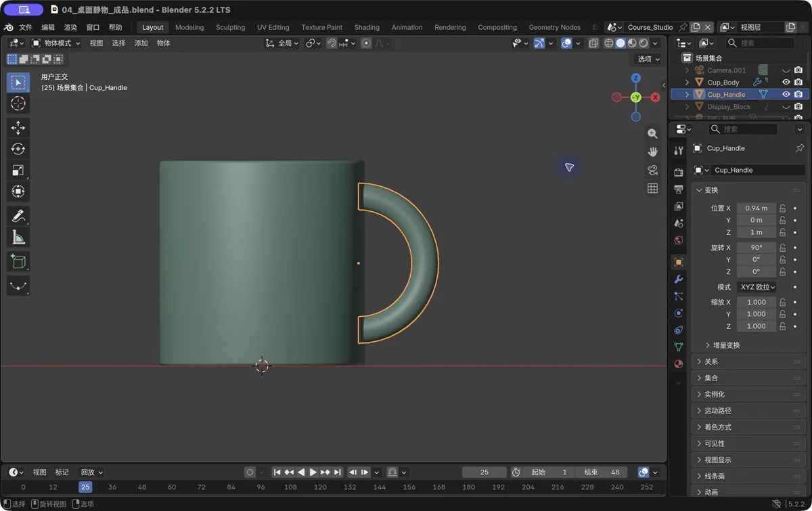This screenshot has width=812, height=511.
Task: Select the Annotate pencil tool
Action: pos(18,216)
